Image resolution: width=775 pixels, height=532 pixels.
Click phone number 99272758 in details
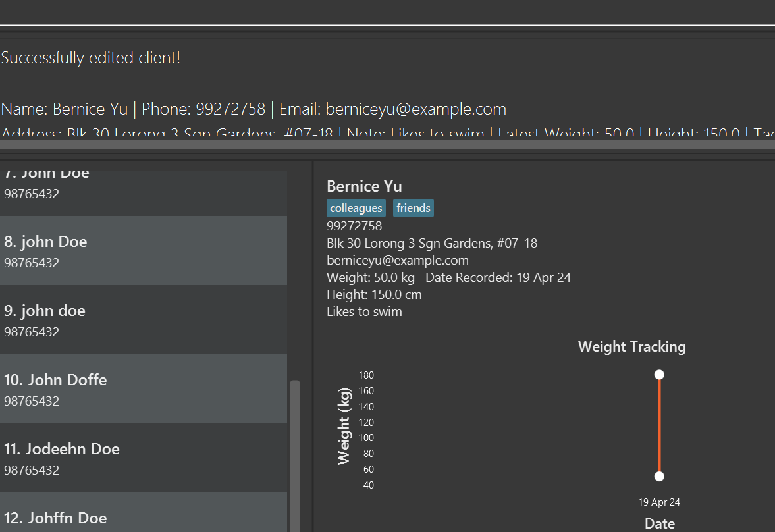(354, 226)
